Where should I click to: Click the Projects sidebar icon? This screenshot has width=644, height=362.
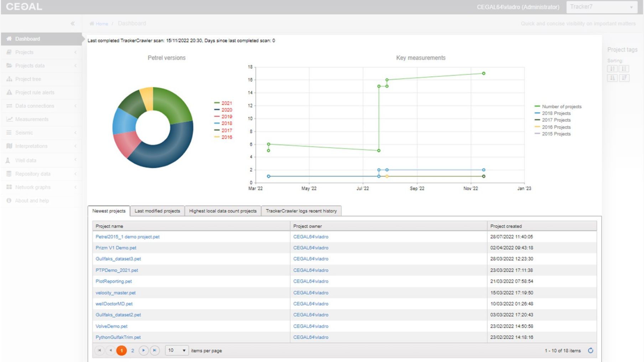(x=9, y=52)
